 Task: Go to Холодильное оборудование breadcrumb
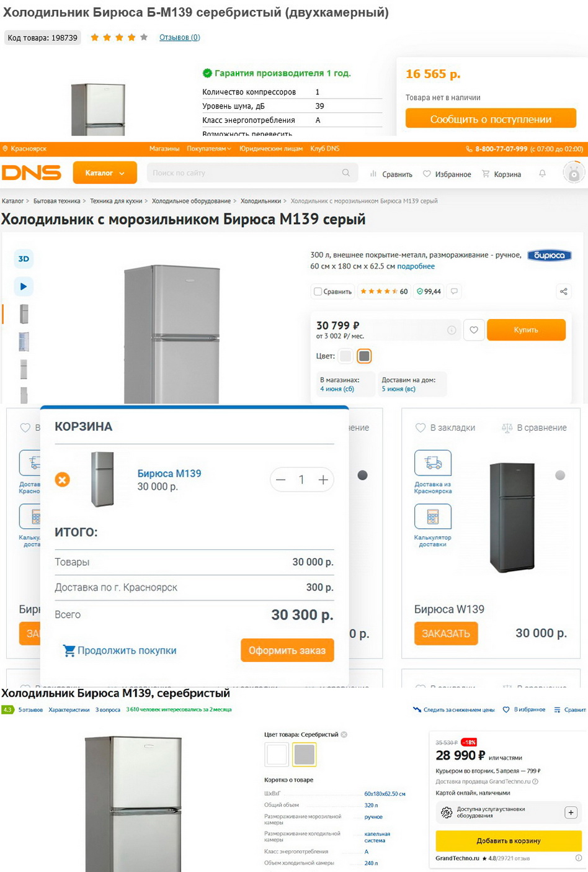pos(192,201)
